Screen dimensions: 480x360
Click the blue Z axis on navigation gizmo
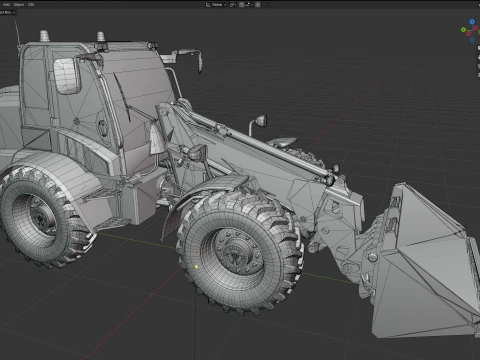pyautogui.click(x=472, y=22)
